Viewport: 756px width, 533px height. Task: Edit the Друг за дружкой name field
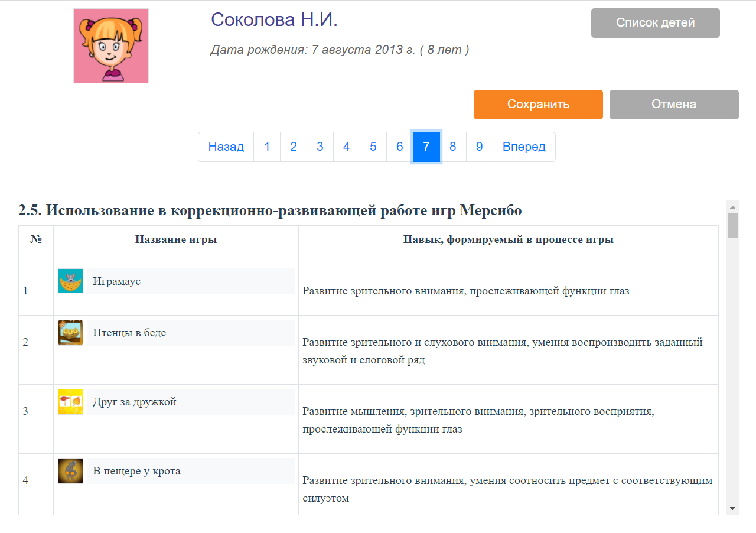click(190, 402)
